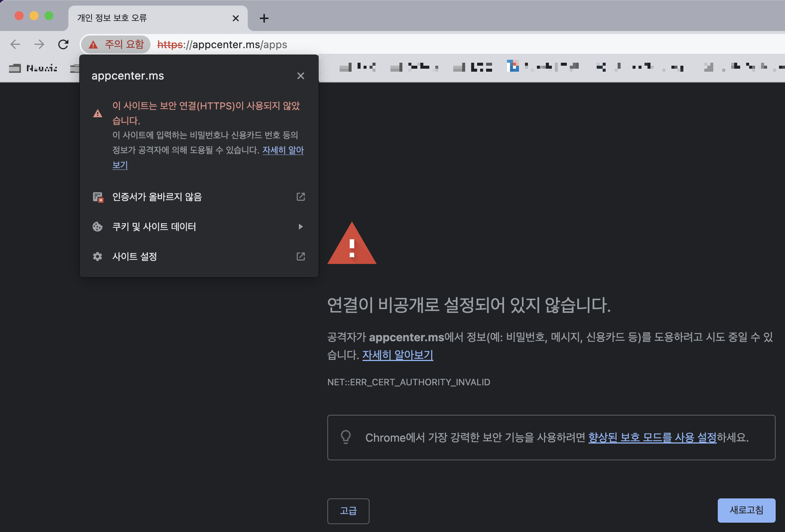
Task: Click 자세히 알아보기 link in popup
Action: [x=283, y=150]
